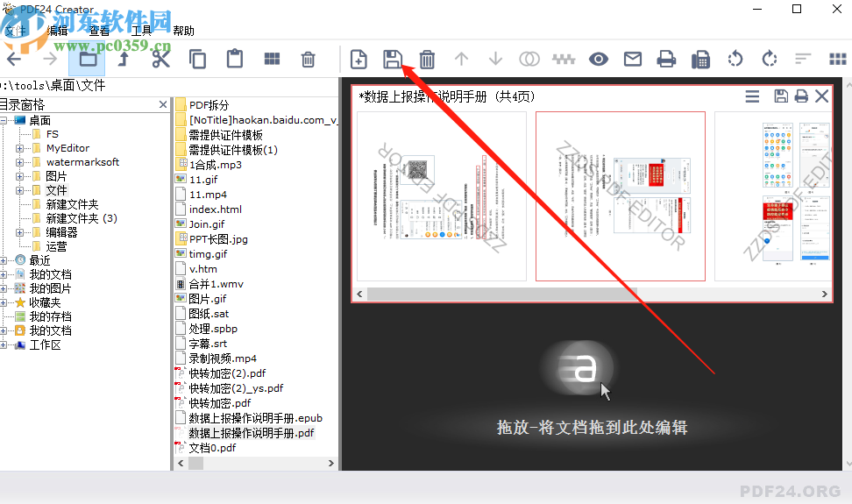Expand the 图片 folder node

[x=19, y=176]
